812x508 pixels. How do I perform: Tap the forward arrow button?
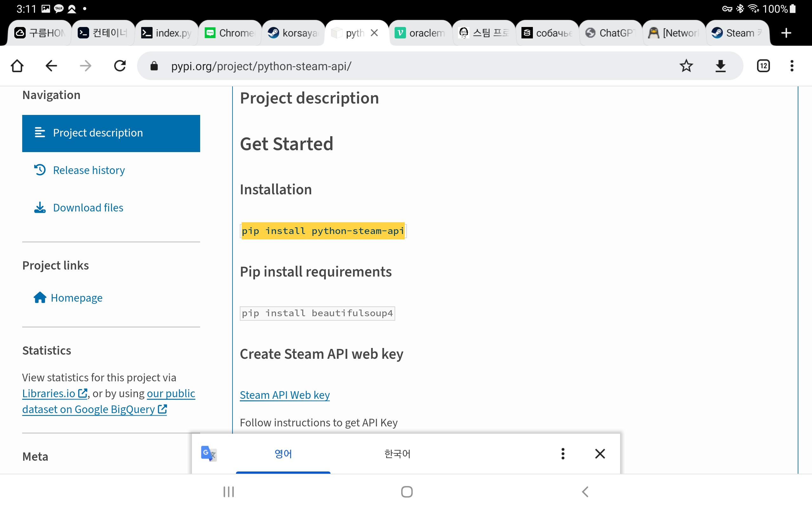tap(86, 66)
